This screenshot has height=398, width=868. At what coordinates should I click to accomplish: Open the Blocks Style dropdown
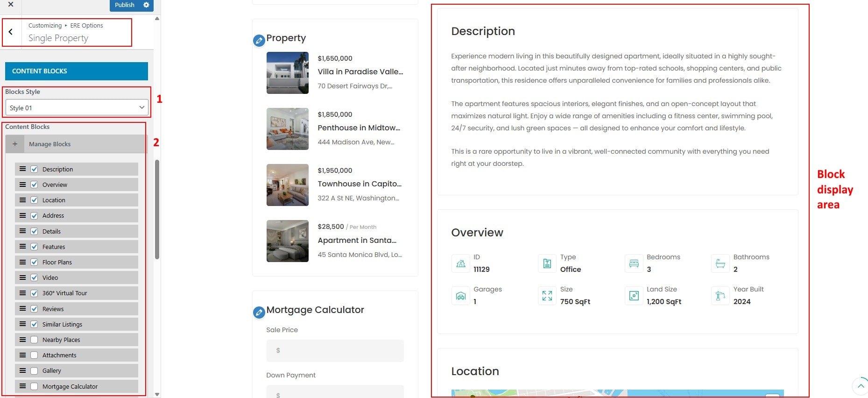pos(77,108)
